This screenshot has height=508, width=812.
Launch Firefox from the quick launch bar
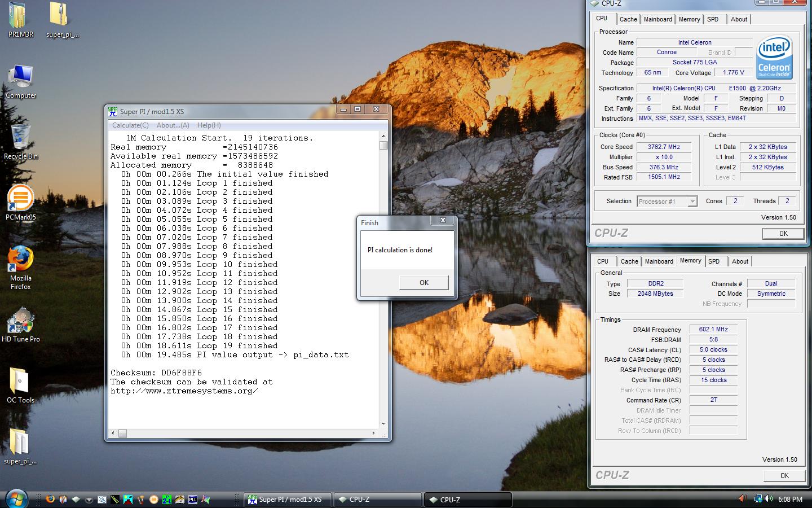(x=50, y=500)
